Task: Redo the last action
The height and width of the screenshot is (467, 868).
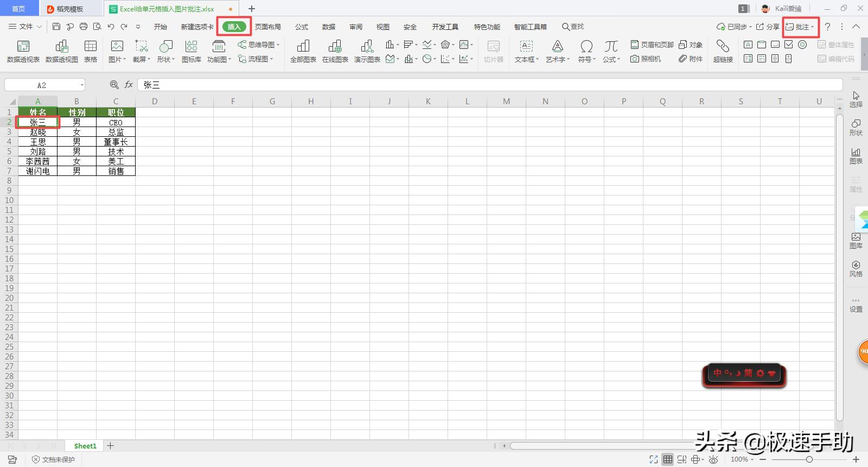Action: click(124, 27)
